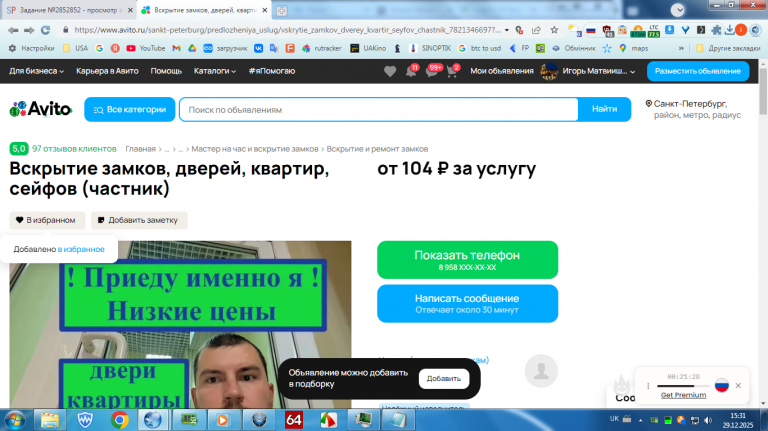This screenshot has width=768, height=431.
Task: Open the shopping cart icon
Action: pos(452,72)
